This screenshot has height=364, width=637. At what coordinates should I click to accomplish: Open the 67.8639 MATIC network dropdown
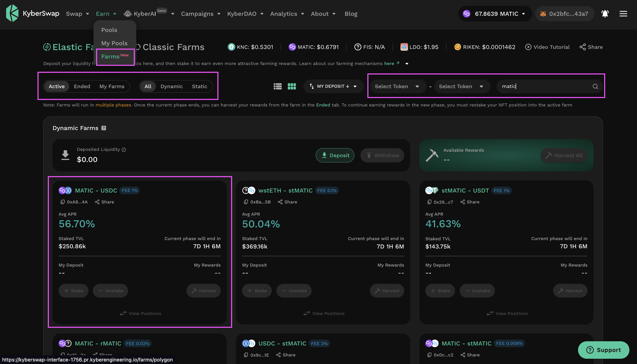point(495,13)
